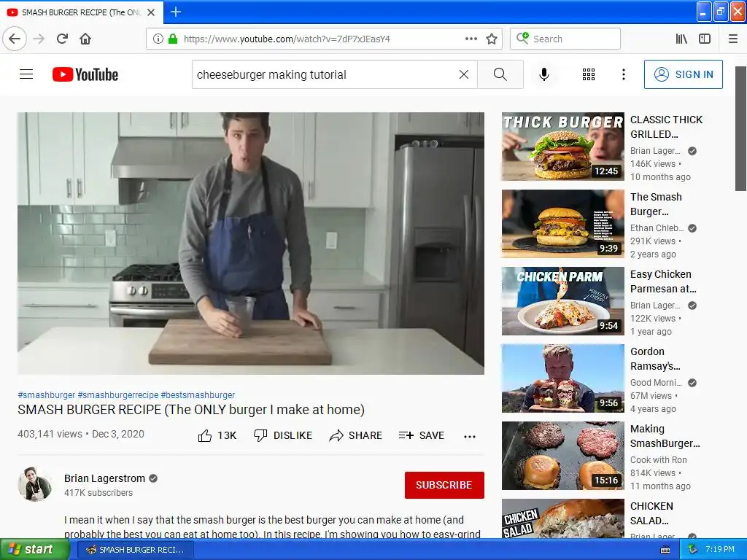This screenshot has height=560, width=747.
Task: Click the address bar URL
Action: [x=287, y=39]
